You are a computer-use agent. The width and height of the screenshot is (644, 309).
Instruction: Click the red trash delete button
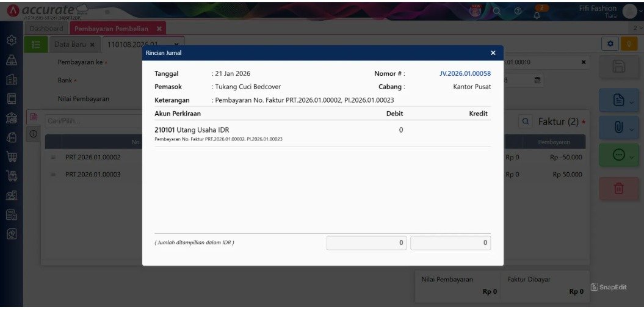(x=618, y=189)
